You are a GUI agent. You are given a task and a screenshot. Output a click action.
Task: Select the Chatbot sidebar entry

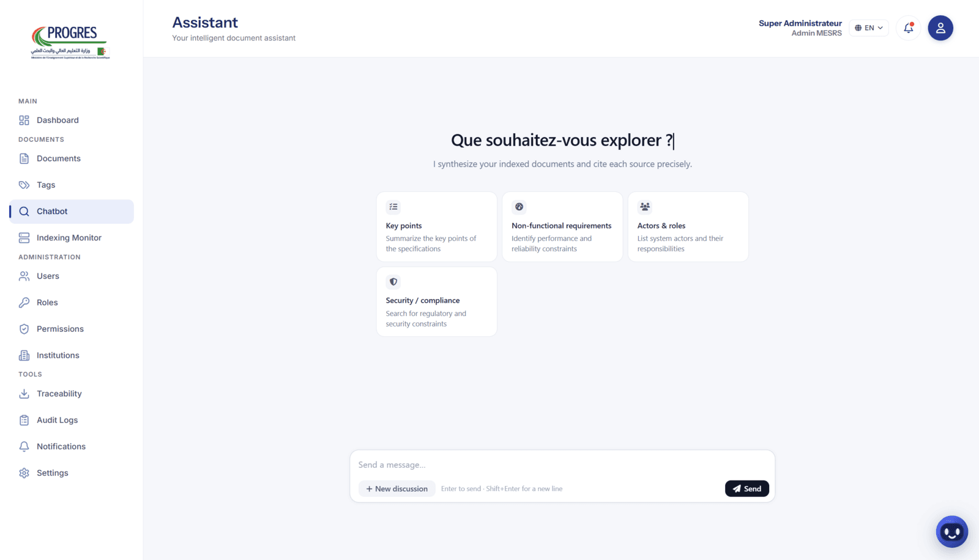[x=72, y=212]
